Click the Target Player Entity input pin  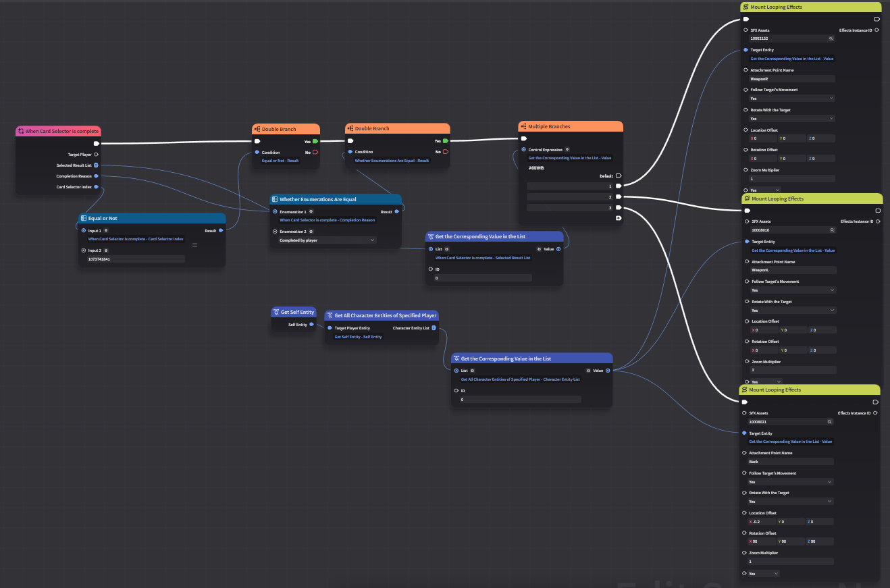pos(330,328)
